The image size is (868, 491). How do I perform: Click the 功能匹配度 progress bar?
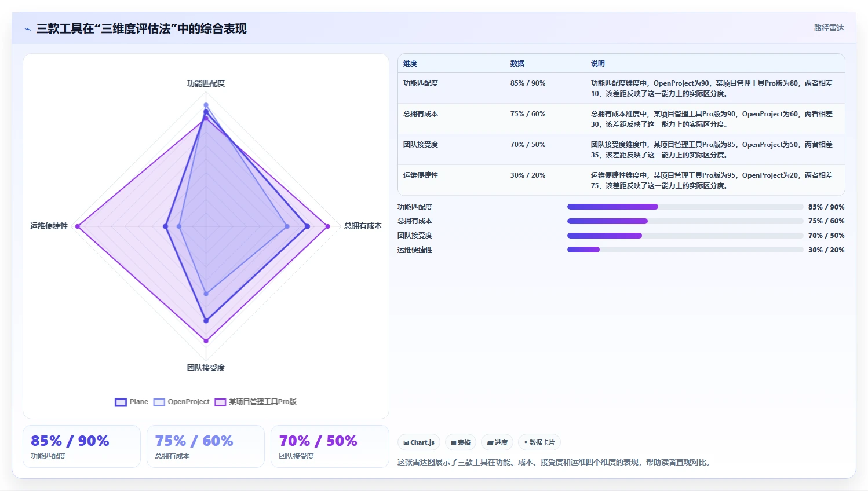(x=685, y=207)
